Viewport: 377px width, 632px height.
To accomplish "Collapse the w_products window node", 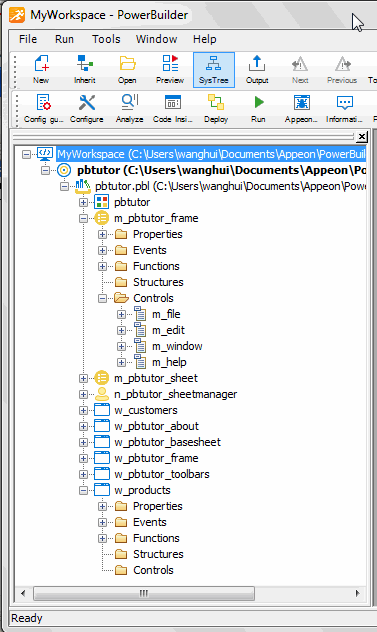I will 83,491.
